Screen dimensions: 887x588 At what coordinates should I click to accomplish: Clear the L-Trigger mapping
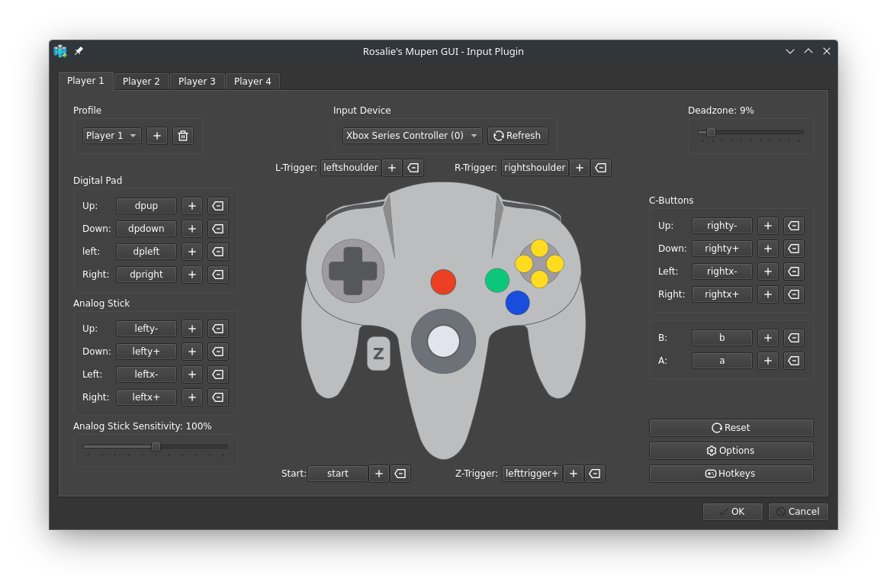(413, 168)
